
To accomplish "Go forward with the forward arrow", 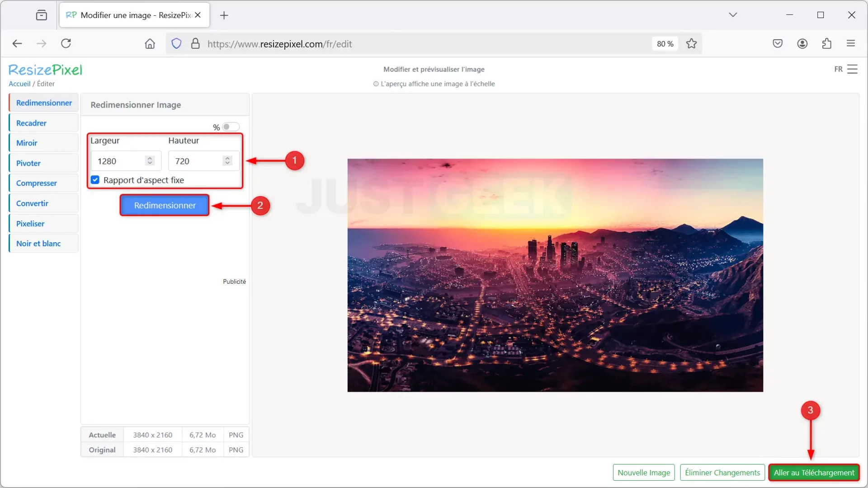I will (x=41, y=43).
